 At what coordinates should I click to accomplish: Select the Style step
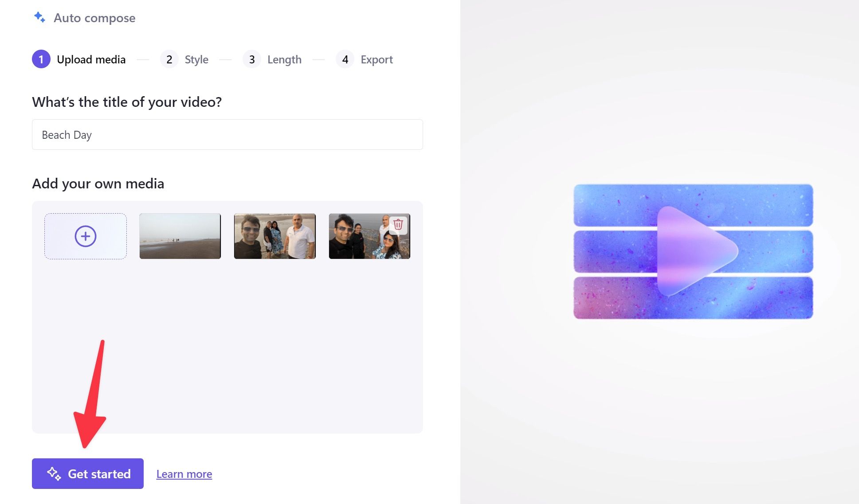coord(196,59)
